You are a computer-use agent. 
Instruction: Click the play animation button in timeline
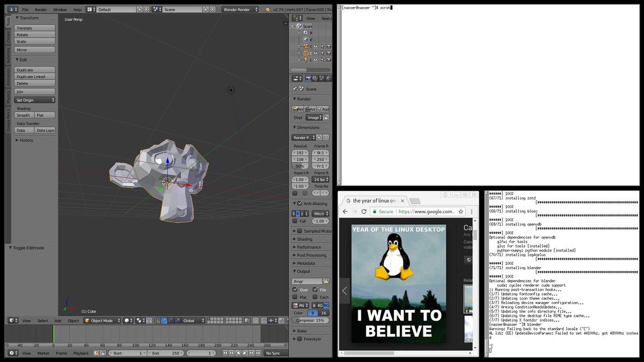click(245, 353)
